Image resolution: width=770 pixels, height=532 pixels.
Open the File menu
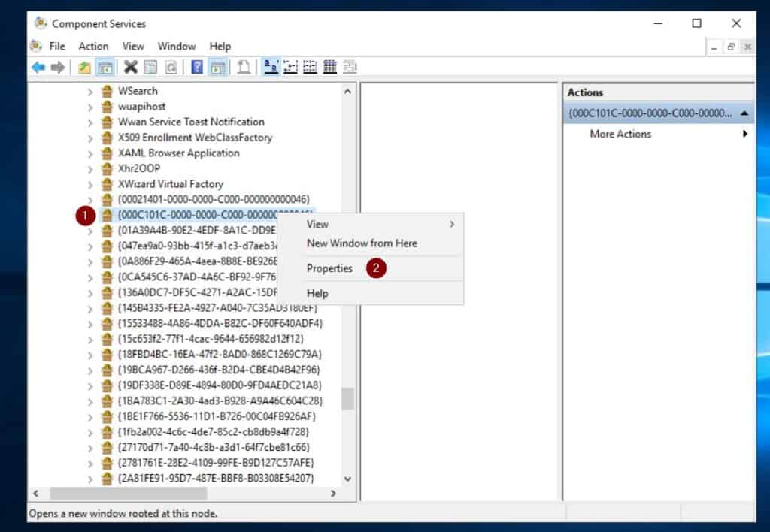point(57,46)
